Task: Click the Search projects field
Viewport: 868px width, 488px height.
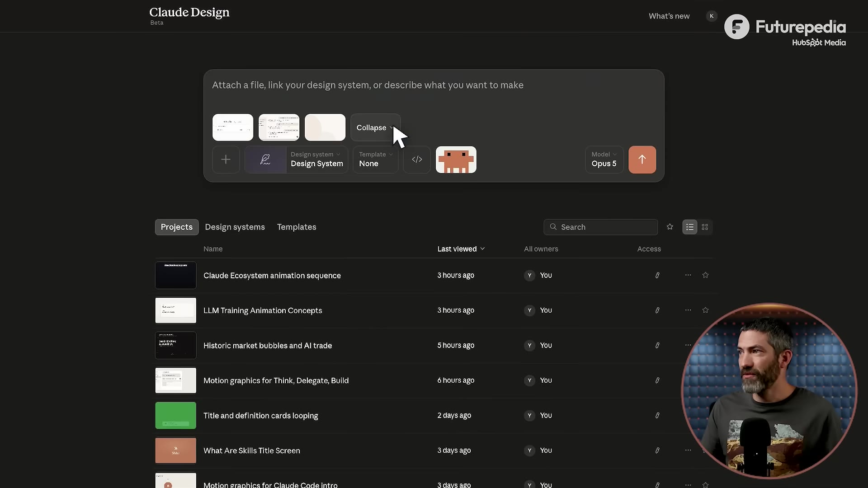Action: [601, 227]
